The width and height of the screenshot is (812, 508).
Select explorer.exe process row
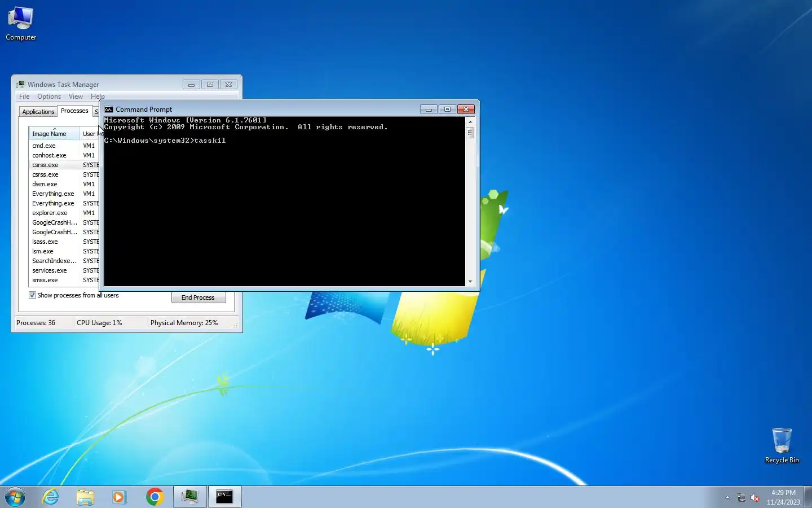tap(64, 213)
